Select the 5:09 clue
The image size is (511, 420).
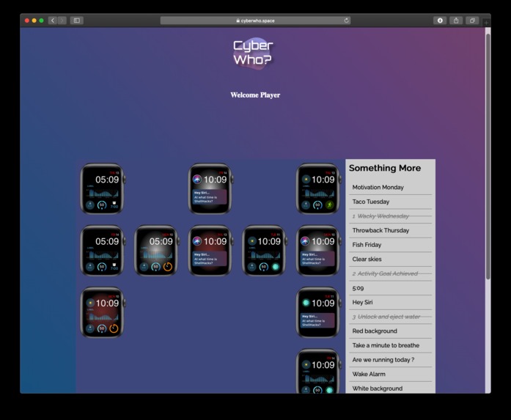click(390, 288)
